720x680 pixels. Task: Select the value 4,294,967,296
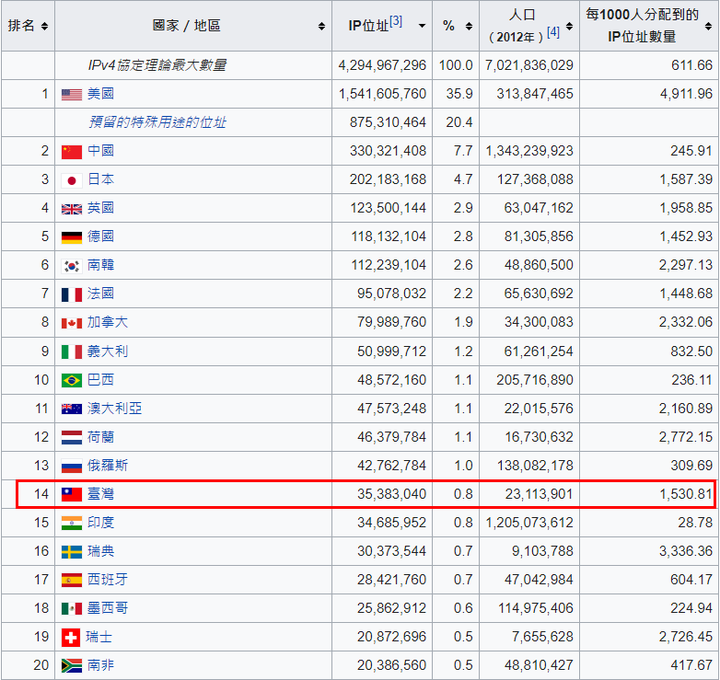(382, 65)
